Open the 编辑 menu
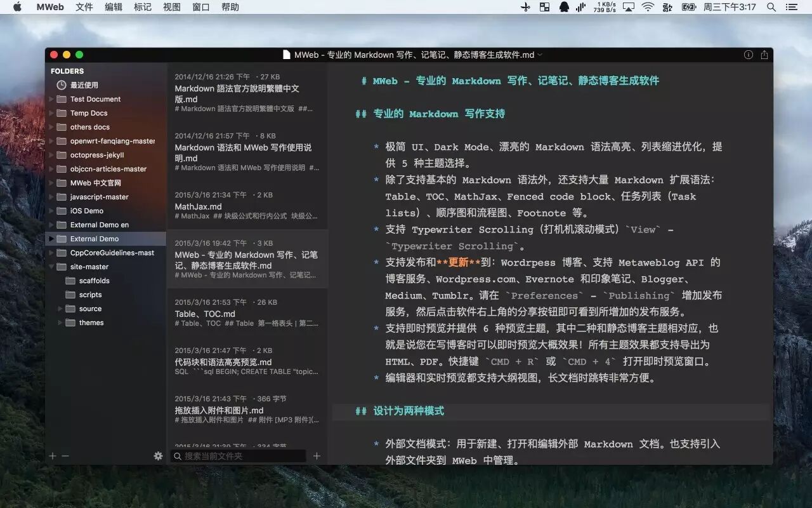 pyautogui.click(x=114, y=7)
